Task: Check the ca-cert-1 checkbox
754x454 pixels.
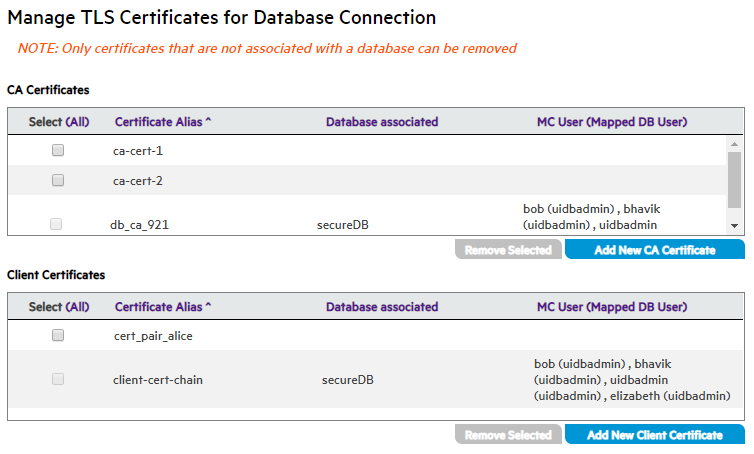Action: pyautogui.click(x=58, y=150)
